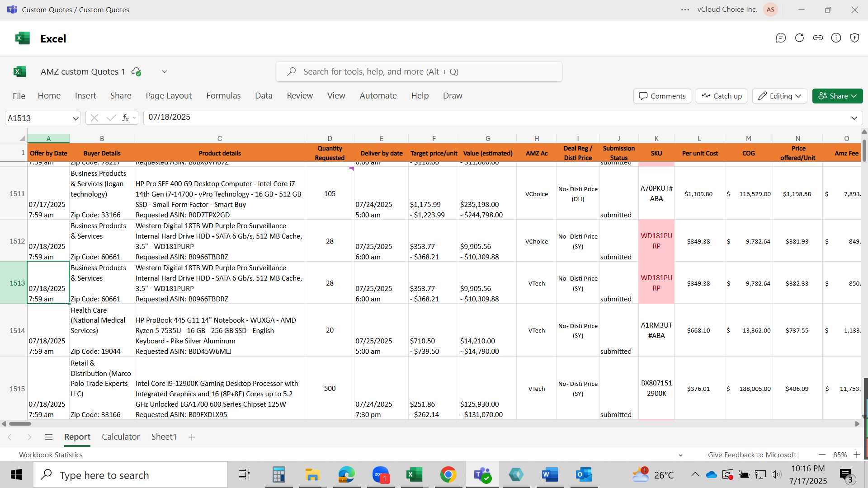The image size is (868, 488).
Task: Open Zoom app in taskbar
Action: [x=381, y=474]
